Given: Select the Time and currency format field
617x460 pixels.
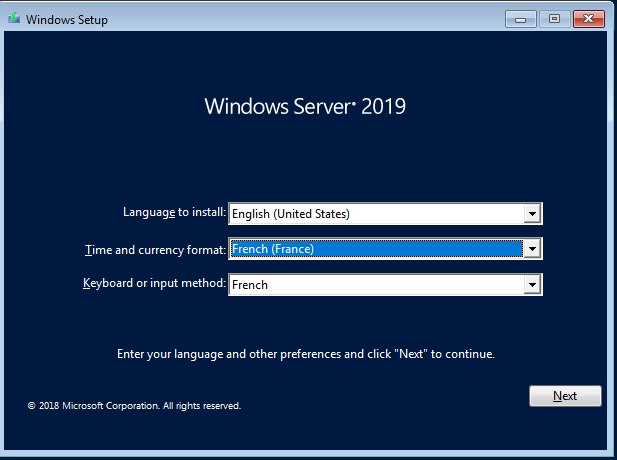Looking at the screenshot, I should click(385, 249).
